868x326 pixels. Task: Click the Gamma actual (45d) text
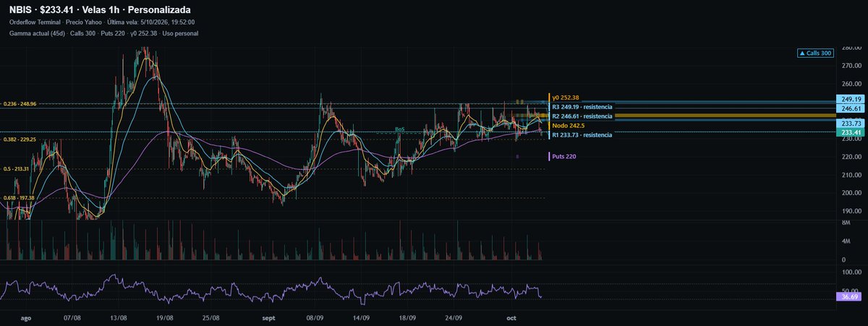pos(37,33)
